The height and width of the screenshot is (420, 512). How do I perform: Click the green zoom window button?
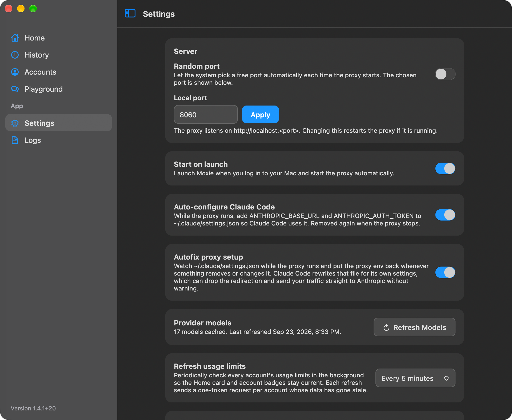pyautogui.click(x=33, y=9)
